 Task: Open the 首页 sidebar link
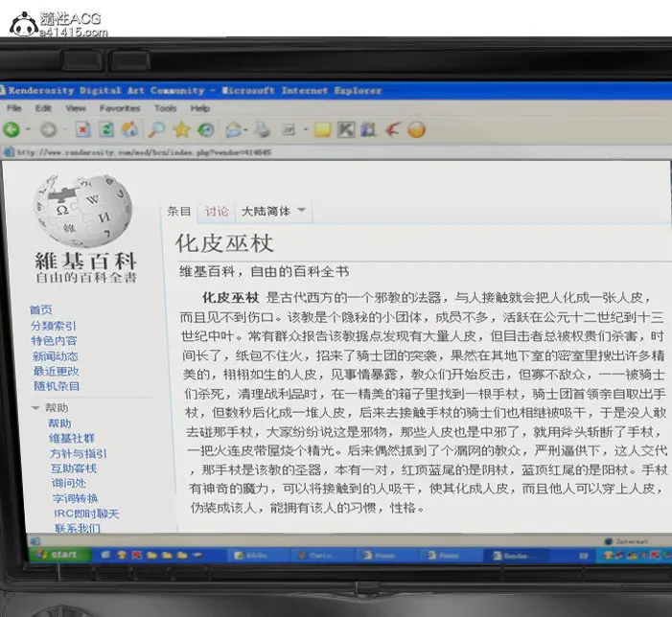pyautogui.click(x=41, y=309)
